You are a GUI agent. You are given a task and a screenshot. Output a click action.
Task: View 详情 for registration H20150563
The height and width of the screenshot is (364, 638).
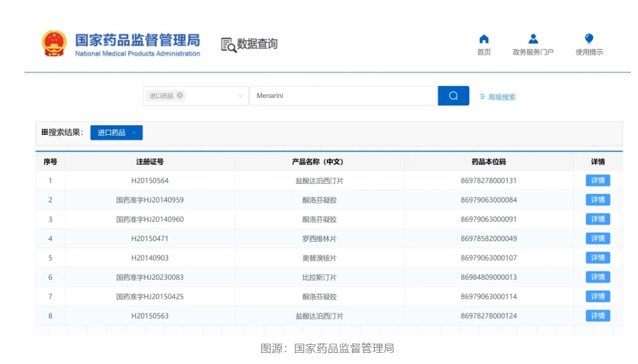[x=597, y=316]
